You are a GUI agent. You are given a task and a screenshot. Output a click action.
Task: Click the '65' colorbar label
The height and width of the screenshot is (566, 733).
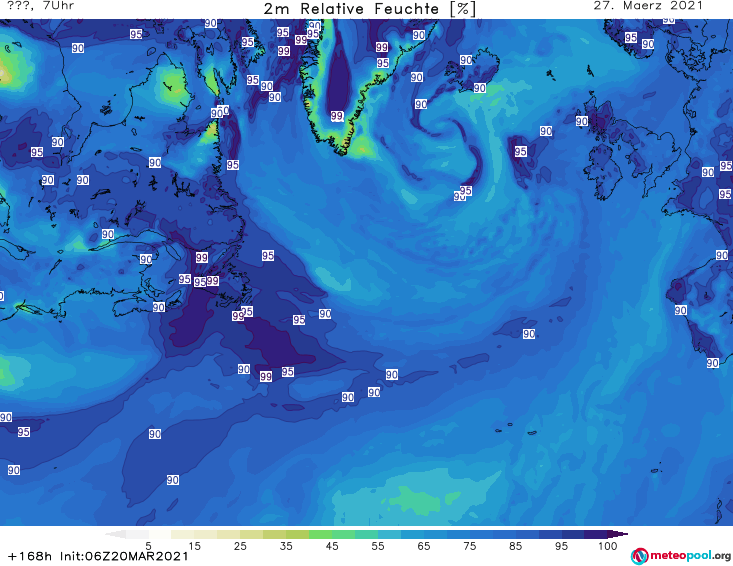[424, 546]
